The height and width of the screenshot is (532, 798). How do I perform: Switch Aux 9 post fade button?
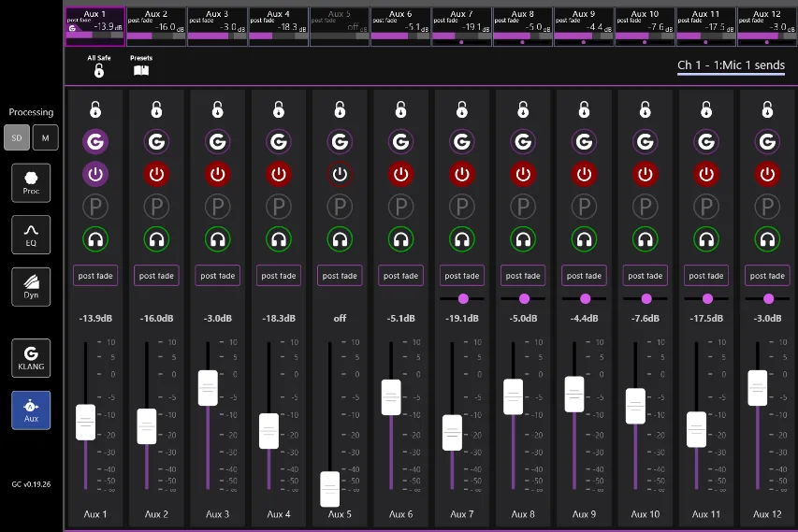click(x=584, y=276)
